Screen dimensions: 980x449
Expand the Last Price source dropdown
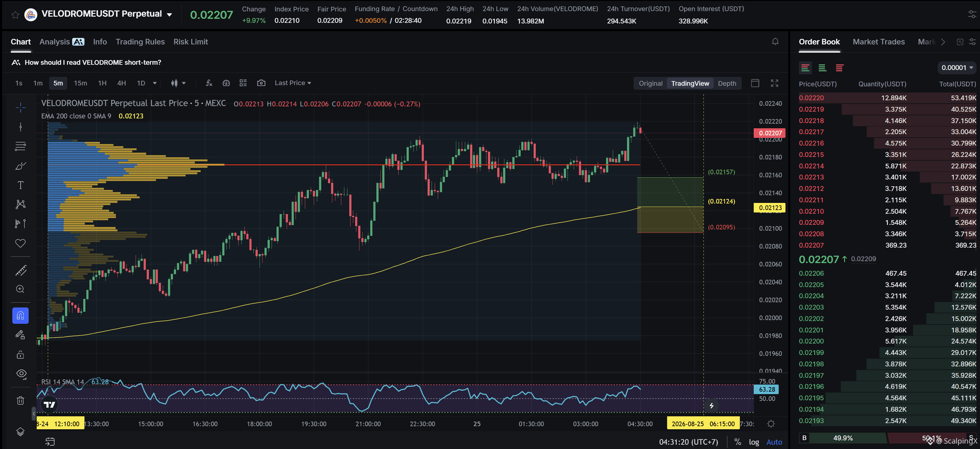[293, 83]
